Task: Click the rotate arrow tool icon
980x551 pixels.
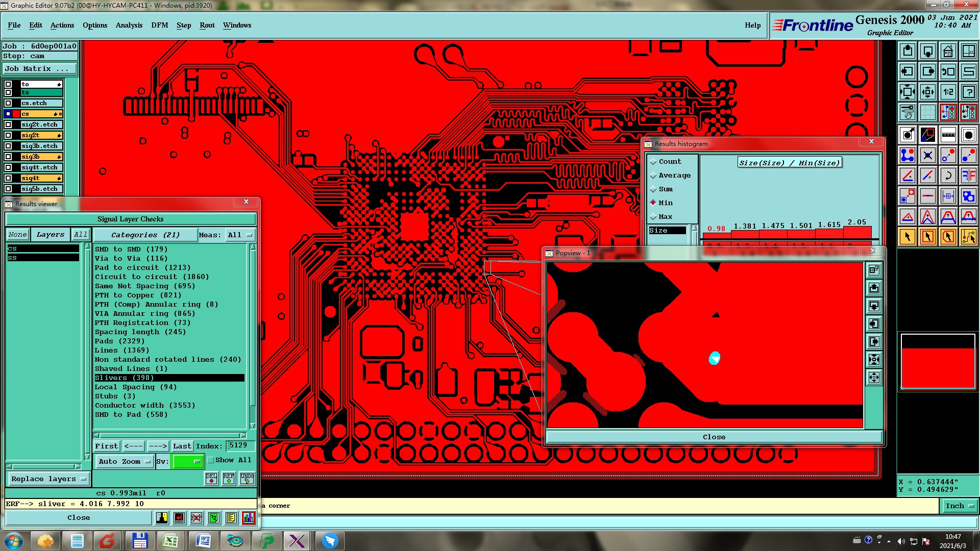Action: click(x=948, y=176)
